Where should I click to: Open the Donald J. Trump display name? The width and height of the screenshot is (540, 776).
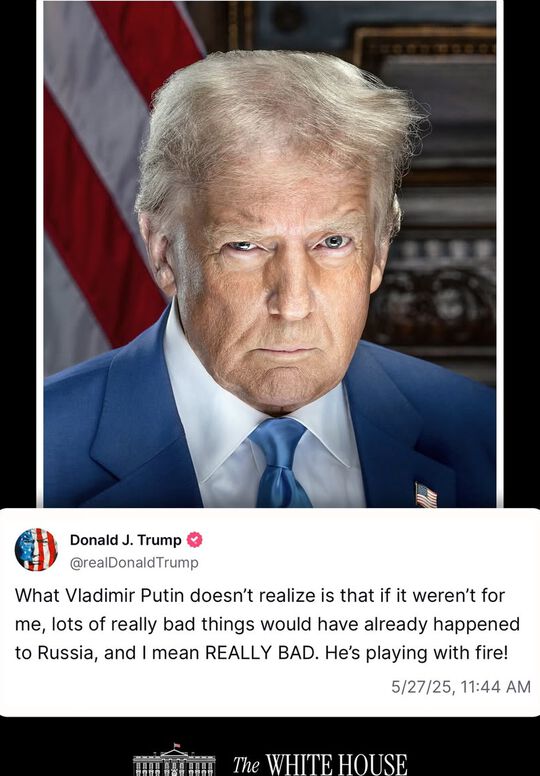pyautogui.click(x=126, y=540)
